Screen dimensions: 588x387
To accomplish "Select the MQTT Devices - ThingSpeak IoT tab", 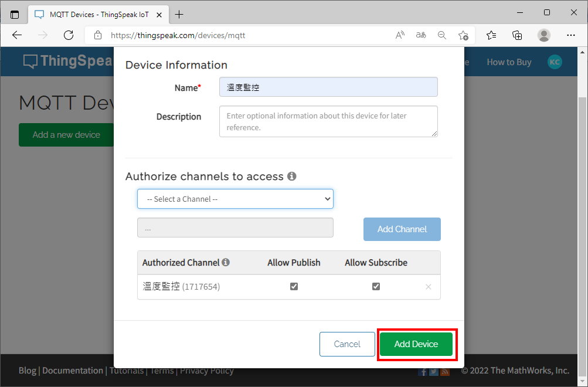I will tap(98, 15).
